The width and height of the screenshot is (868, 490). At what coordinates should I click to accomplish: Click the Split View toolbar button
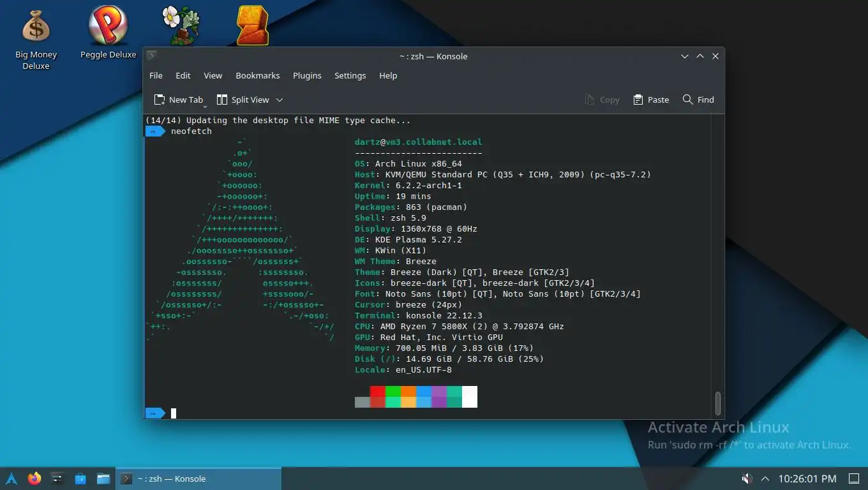243,100
